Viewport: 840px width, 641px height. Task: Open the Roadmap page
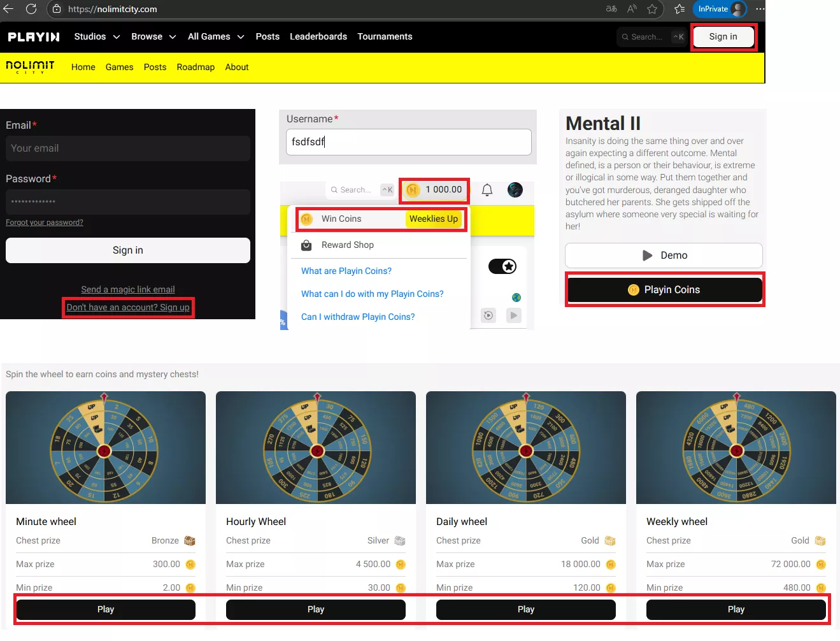(196, 68)
